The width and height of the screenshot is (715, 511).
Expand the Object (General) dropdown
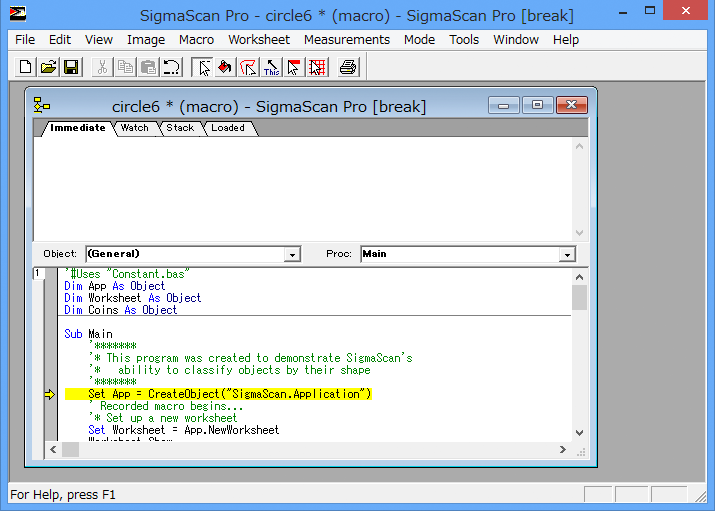click(292, 254)
